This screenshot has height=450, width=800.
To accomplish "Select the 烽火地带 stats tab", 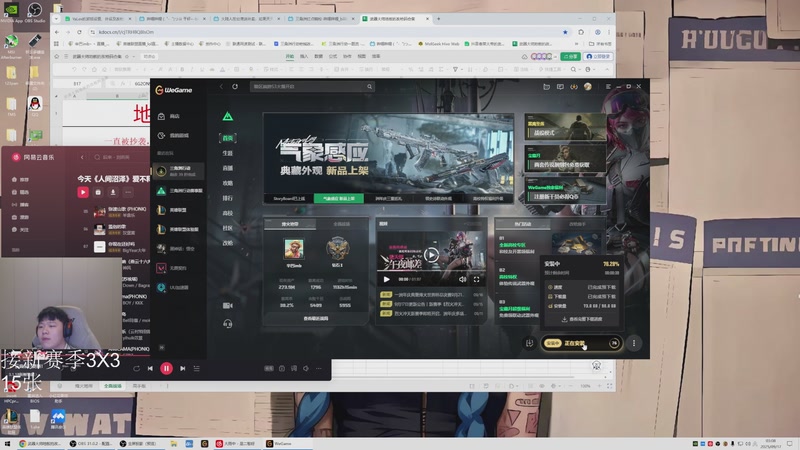I will (290, 224).
